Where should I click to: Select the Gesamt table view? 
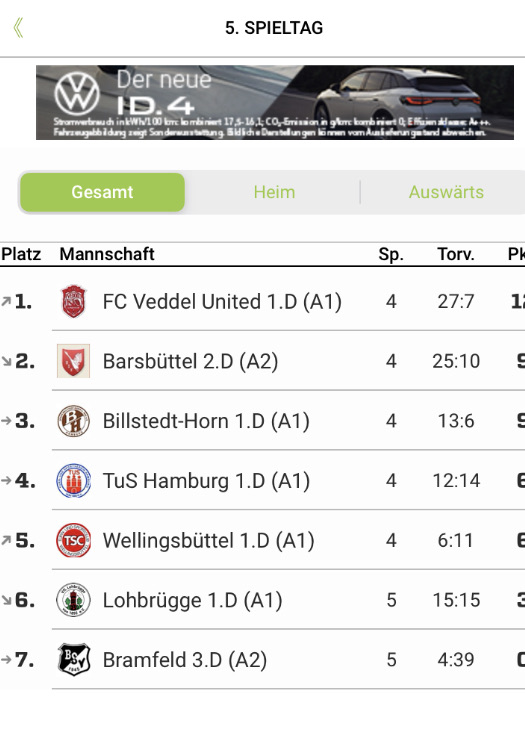point(102,192)
